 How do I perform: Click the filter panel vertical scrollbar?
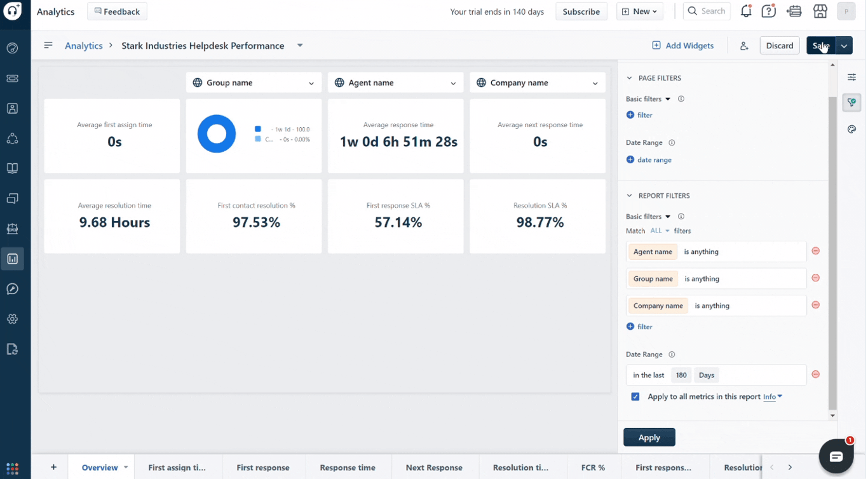tap(833, 253)
